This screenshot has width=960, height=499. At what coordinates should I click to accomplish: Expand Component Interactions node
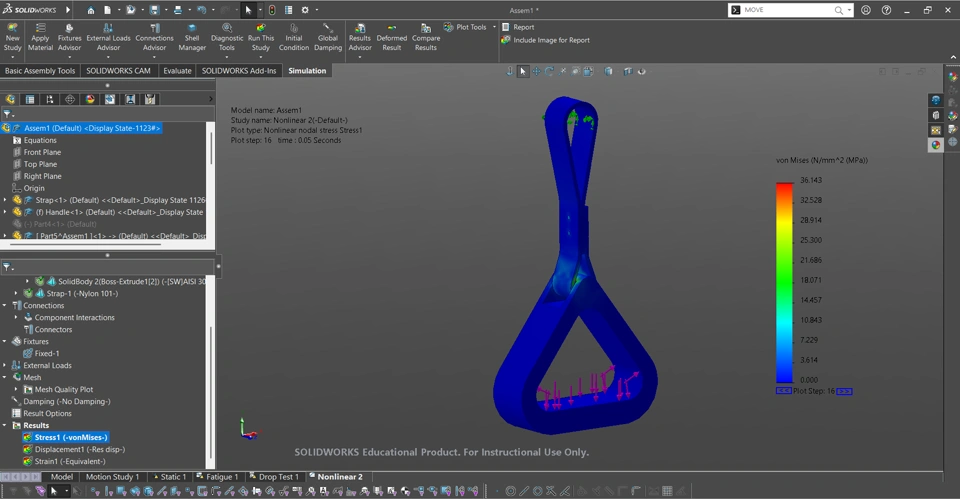tap(16, 317)
